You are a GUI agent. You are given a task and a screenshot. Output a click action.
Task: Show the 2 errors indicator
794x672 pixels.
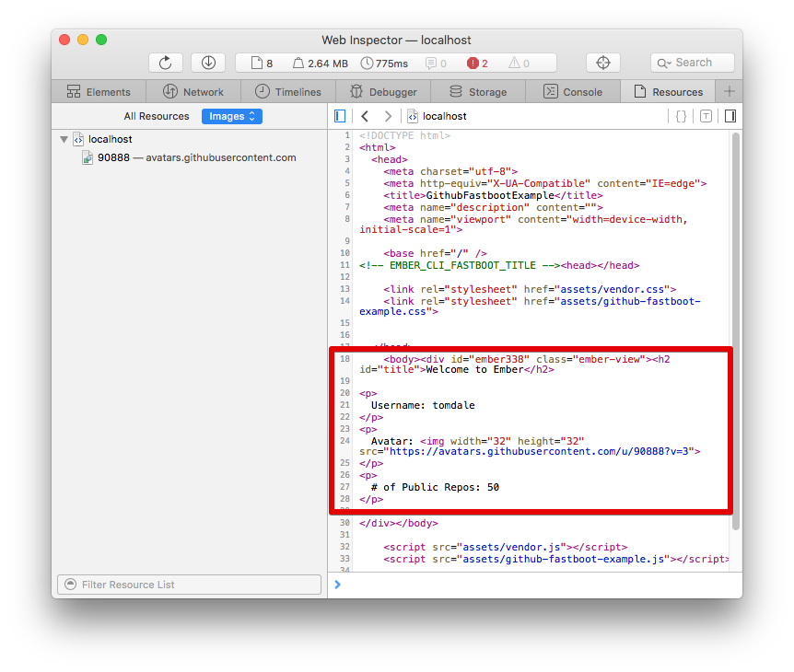(477, 64)
